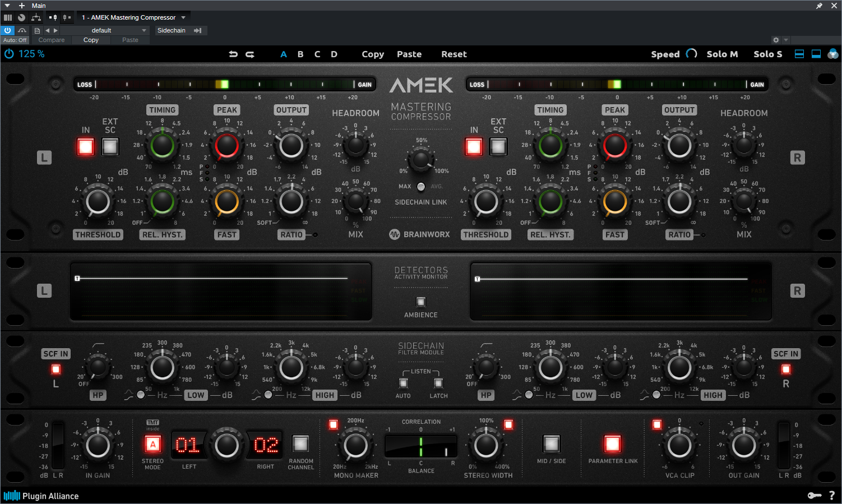Viewport: 842px width, 504px height.
Task: Open the channel editor bars icon
Action: coord(8,17)
